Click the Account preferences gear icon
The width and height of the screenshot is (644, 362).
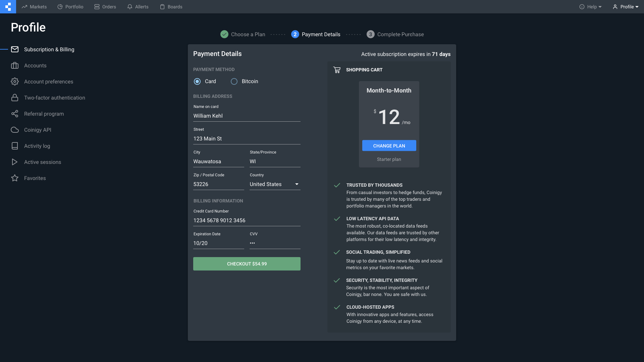click(x=15, y=82)
